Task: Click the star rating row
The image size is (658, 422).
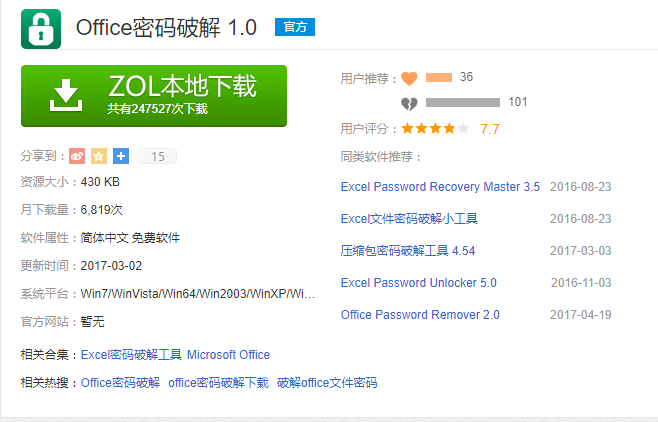Action: coord(435,128)
